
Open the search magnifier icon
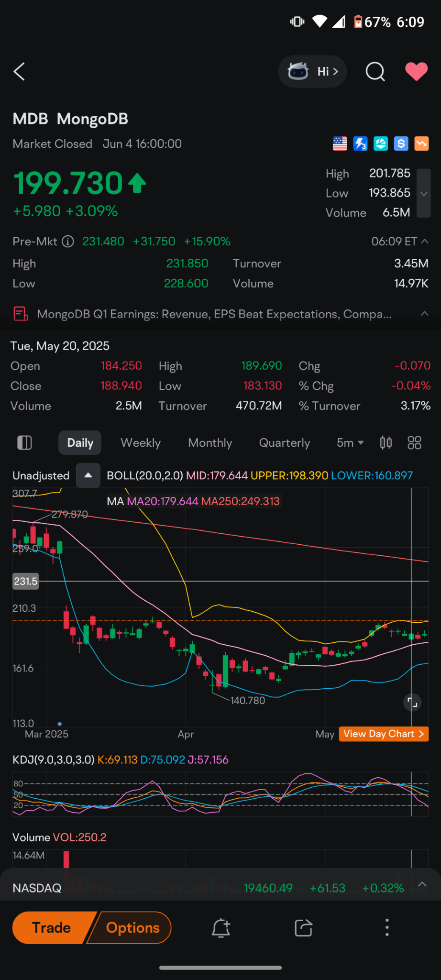pos(375,72)
